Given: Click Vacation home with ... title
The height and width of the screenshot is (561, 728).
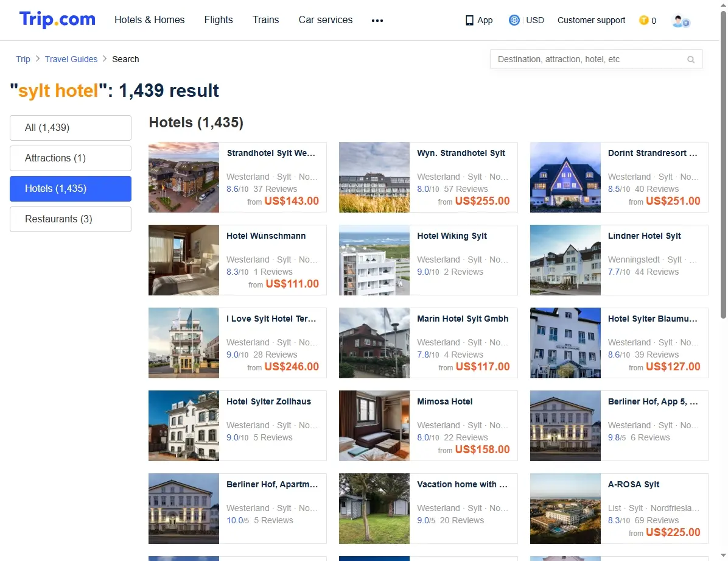Looking at the screenshot, I should click(463, 484).
